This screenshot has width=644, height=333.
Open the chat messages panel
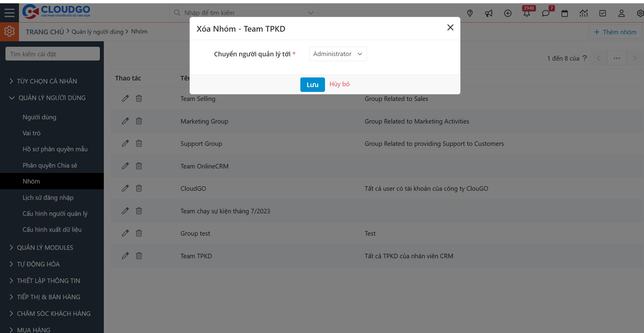pos(546,13)
